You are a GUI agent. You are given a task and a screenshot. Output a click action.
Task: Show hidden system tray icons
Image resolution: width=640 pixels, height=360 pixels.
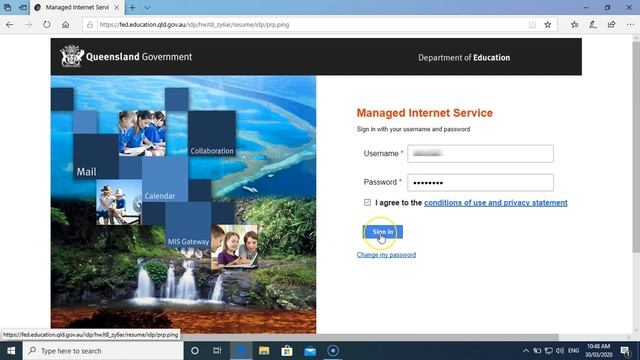coord(526,351)
